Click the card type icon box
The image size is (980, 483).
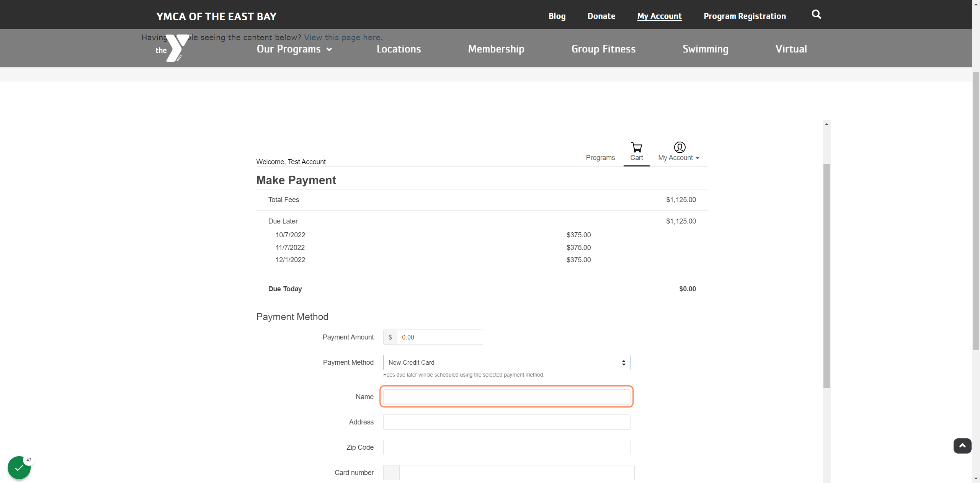391,473
